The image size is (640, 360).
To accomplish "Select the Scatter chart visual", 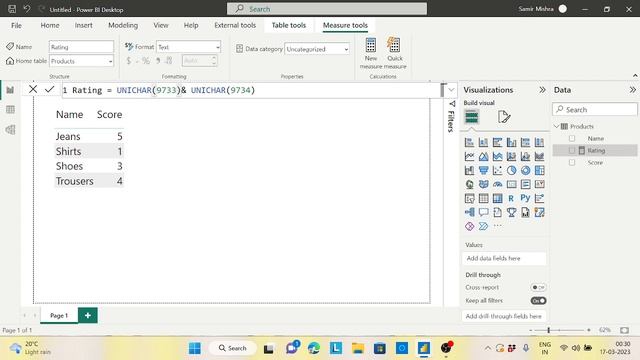I will tap(497, 170).
